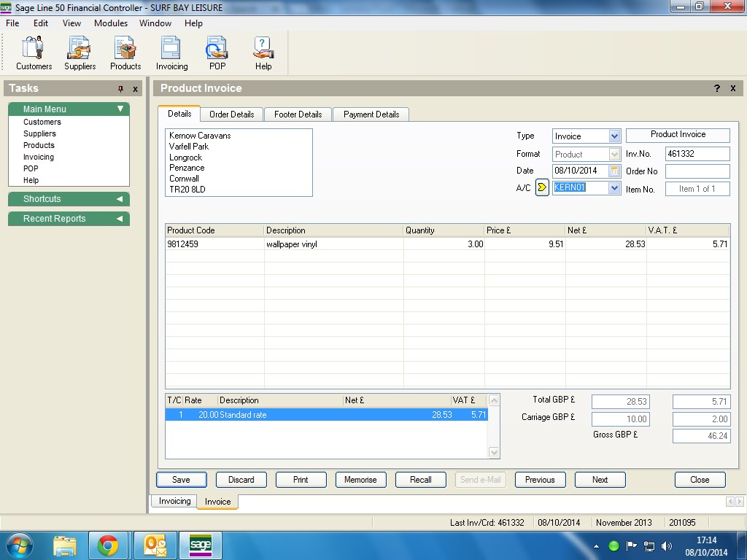Save the product invoice

tap(181, 480)
